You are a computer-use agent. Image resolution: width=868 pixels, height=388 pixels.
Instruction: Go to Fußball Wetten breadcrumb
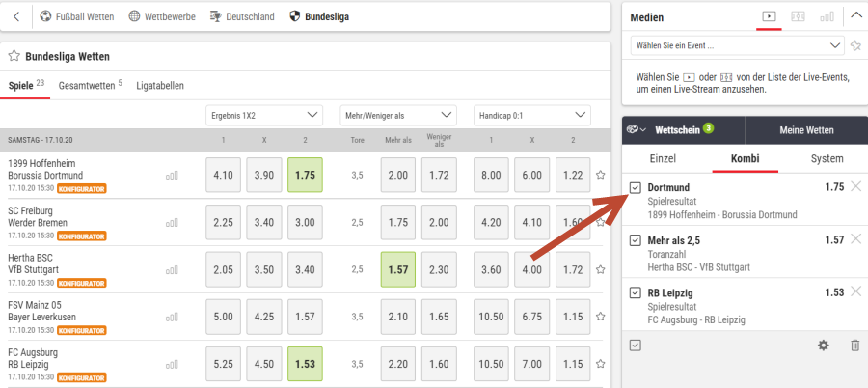tap(77, 16)
